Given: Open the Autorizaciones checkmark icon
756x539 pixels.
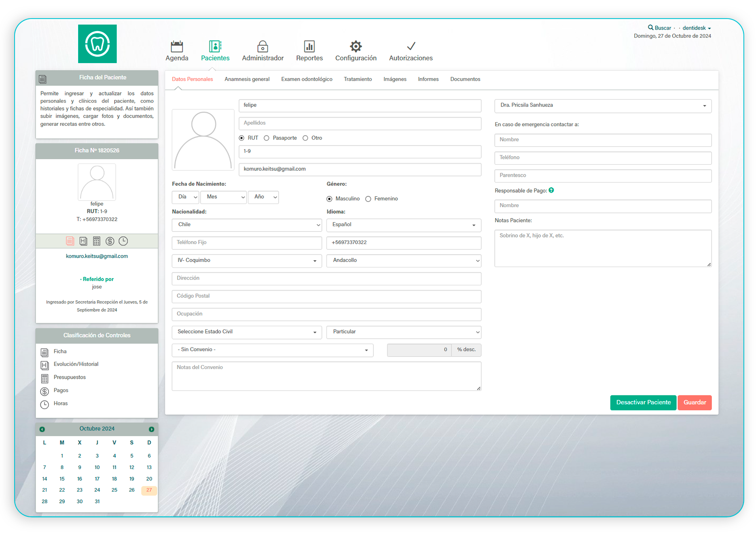Looking at the screenshot, I should coord(411,47).
